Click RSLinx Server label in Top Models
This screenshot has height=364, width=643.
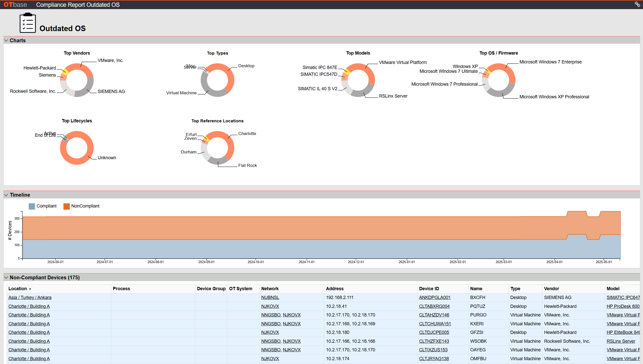click(393, 96)
